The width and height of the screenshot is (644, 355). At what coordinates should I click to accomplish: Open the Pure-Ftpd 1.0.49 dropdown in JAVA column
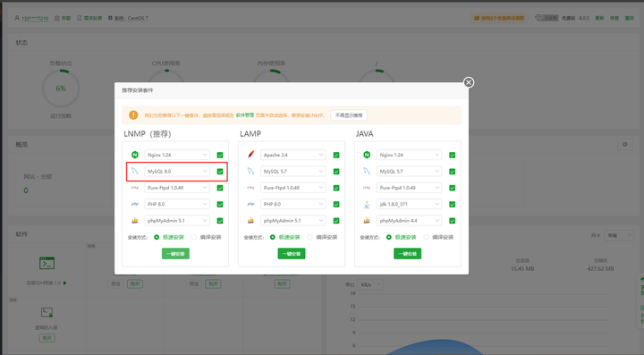point(409,188)
